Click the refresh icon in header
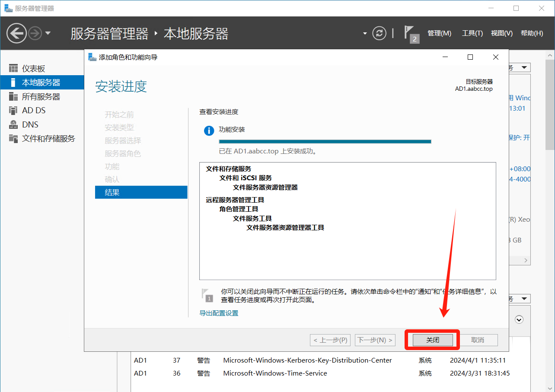This screenshot has height=392, width=555. point(379,33)
